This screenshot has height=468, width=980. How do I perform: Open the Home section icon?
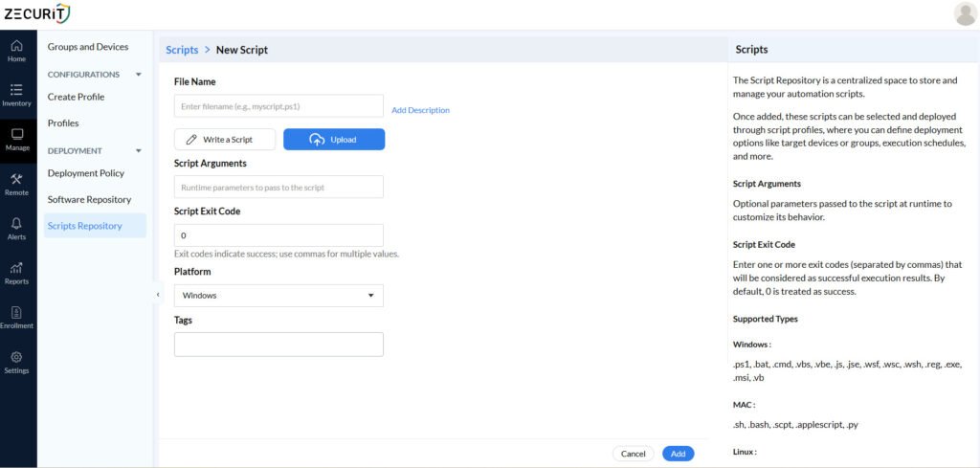point(17,46)
